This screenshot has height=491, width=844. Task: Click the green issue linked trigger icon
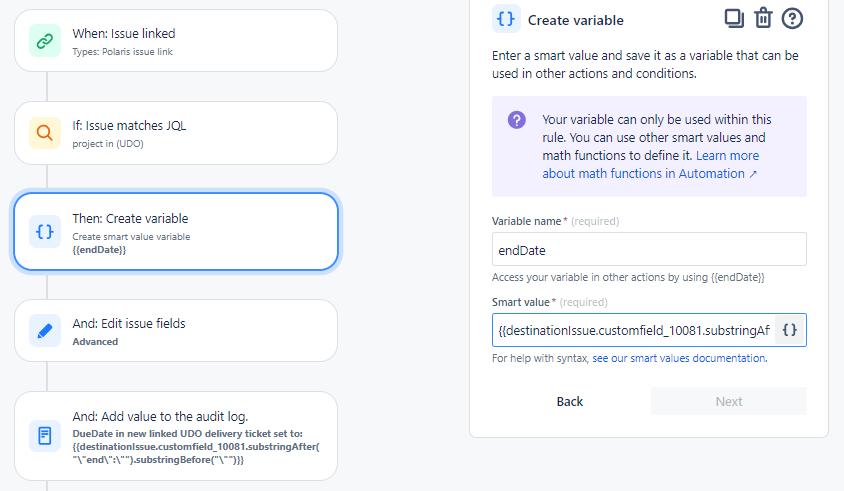45,41
